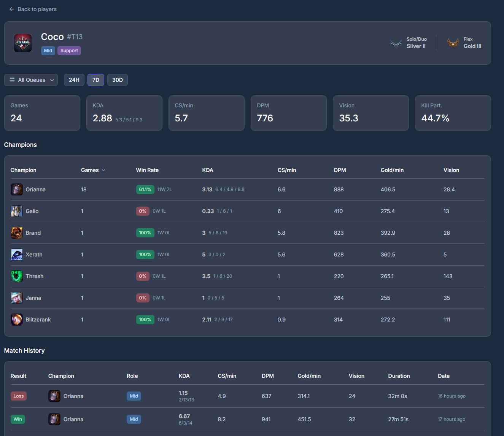Click the Result header in match history

click(19, 376)
